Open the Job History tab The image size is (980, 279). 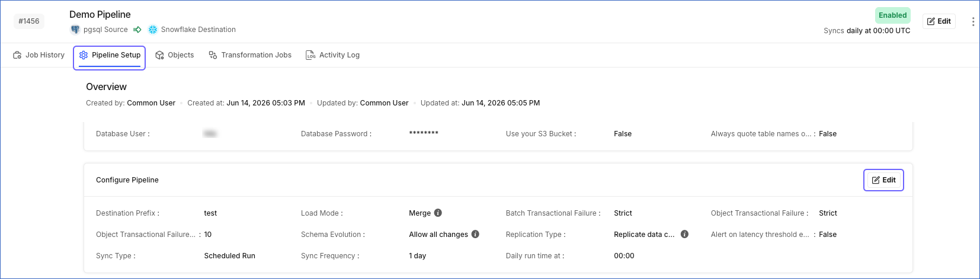(39, 55)
